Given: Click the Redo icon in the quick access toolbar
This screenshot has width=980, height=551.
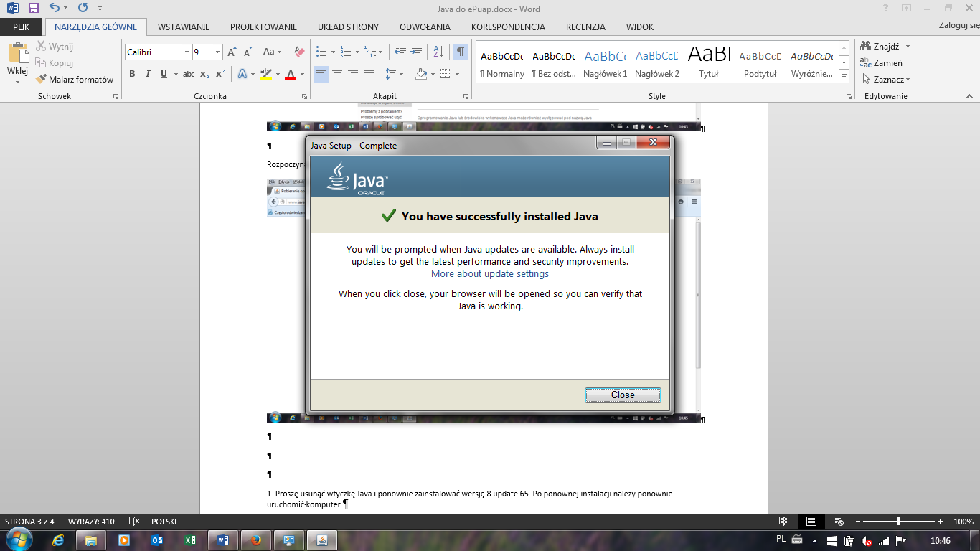Looking at the screenshot, I should (x=83, y=9).
